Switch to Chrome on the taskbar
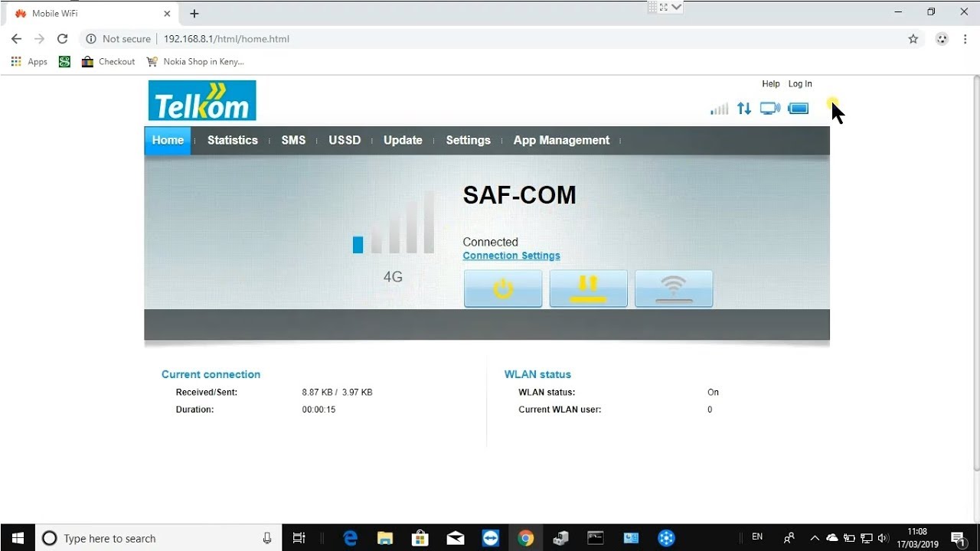This screenshot has height=551, width=980. 525,538
